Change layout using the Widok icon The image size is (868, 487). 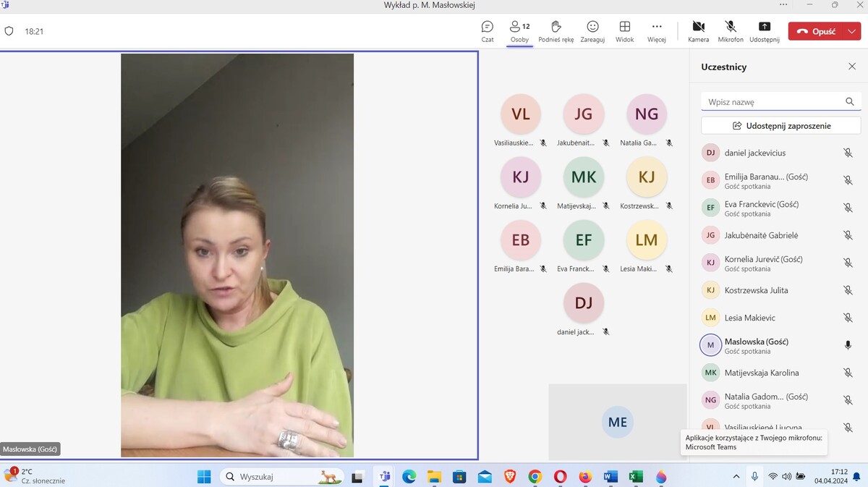tap(625, 31)
